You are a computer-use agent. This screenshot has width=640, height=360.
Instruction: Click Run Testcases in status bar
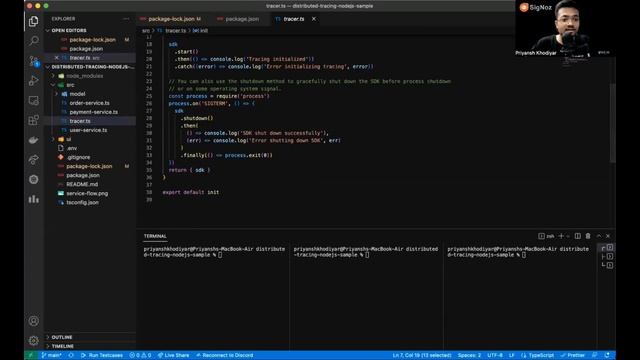click(102, 355)
